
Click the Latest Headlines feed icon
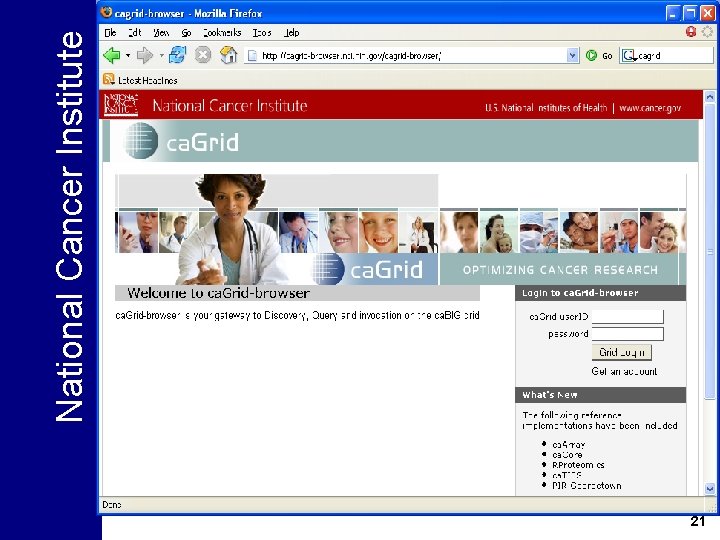pyautogui.click(x=109, y=79)
